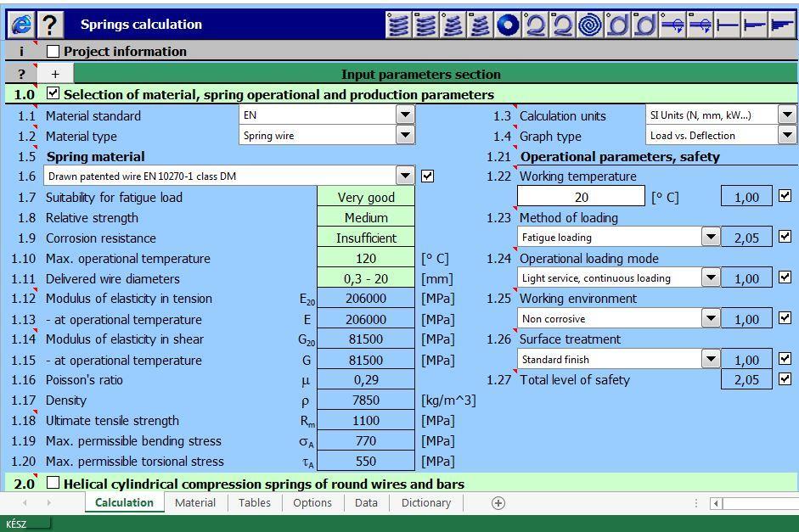This screenshot has height=532, width=799.
Task: Click the '?' button beside Input parameters section
Action: point(21,74)
